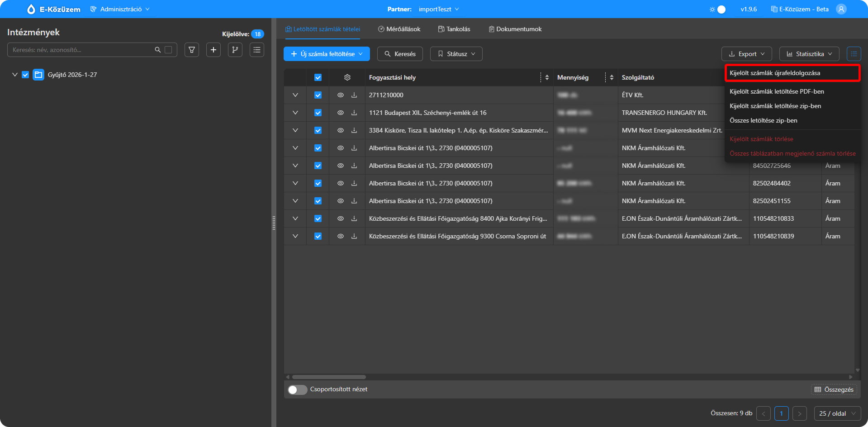Switch to the Mérőállások tab
The width and height of the screenshot is (868, 427).
399,29
